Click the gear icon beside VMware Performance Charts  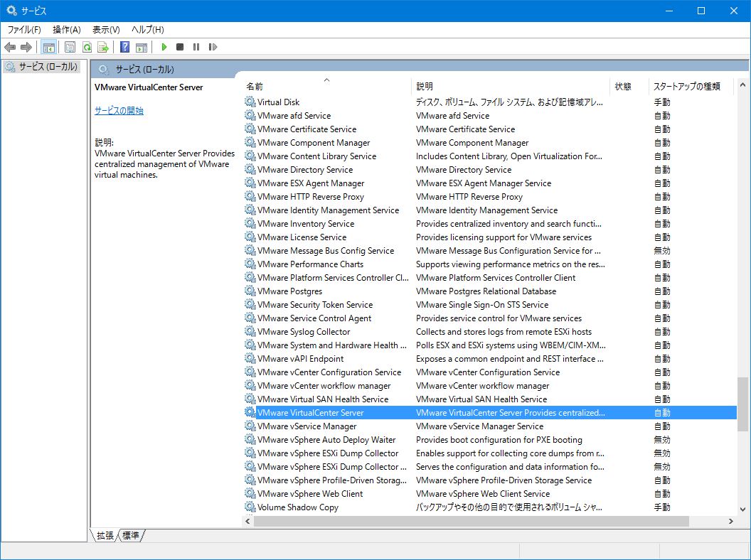coord(250,264)
